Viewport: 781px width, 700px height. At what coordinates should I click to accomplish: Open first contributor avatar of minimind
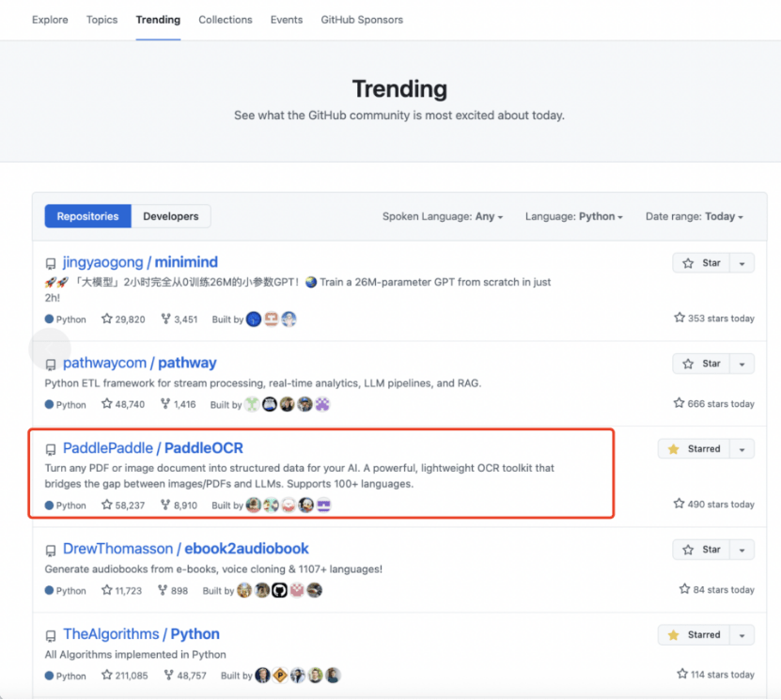[x=254, y=319]
